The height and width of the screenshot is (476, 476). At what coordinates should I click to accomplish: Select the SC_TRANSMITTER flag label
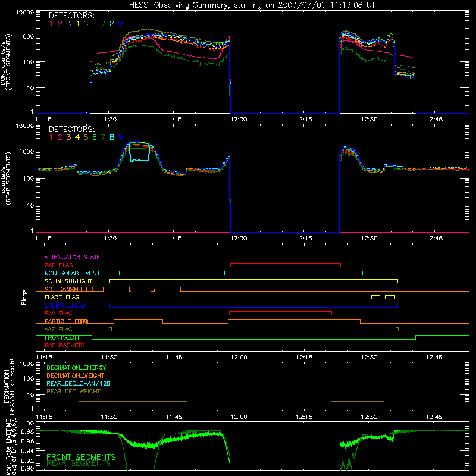tap(69, 289)
